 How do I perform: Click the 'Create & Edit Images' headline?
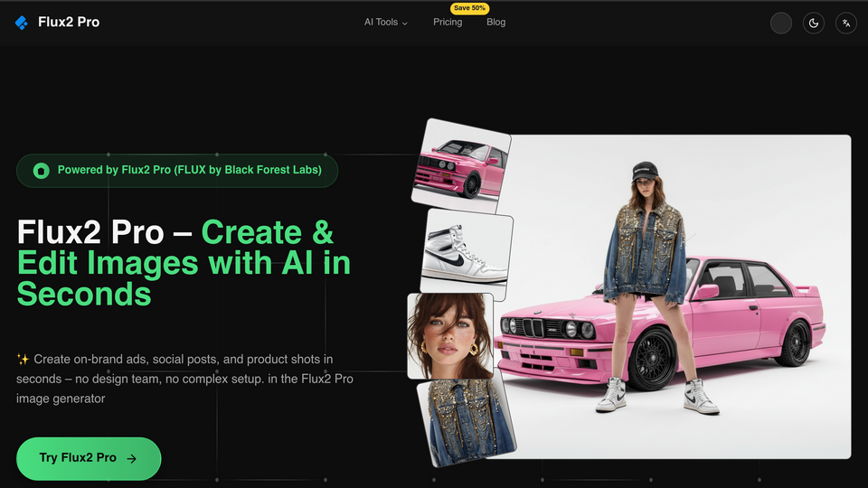pos(184,263)
